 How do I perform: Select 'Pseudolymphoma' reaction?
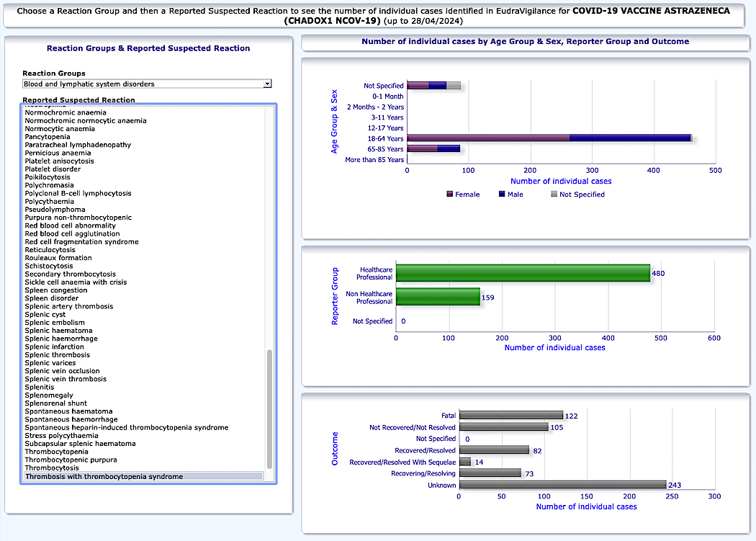pyautogui.click(x=55, y=210)
